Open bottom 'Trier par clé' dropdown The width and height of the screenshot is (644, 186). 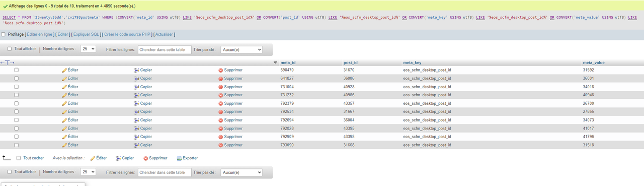(x=242, y=172)
